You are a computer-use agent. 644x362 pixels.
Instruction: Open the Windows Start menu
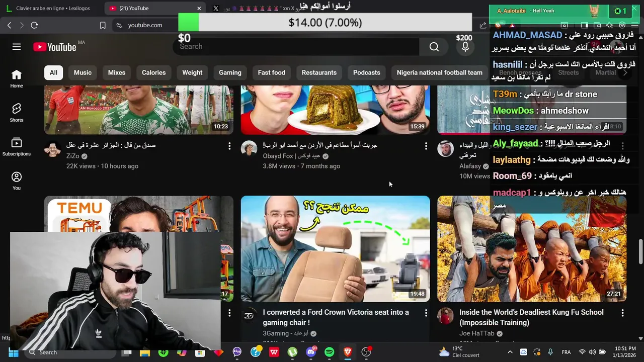click(14, 352)
